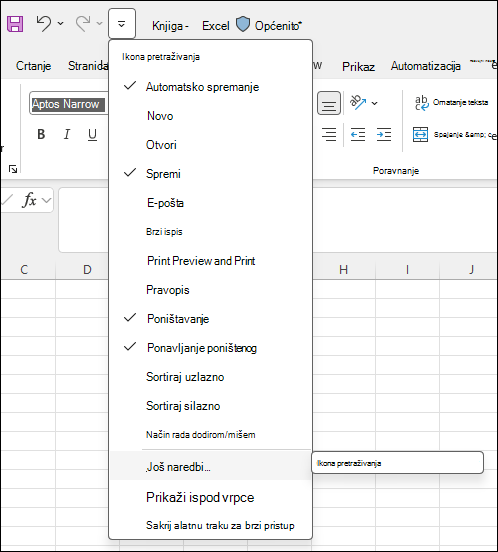Screen dimensions: 498x552
Task: Click the text orientation icon
Action: tap(358, 102)
